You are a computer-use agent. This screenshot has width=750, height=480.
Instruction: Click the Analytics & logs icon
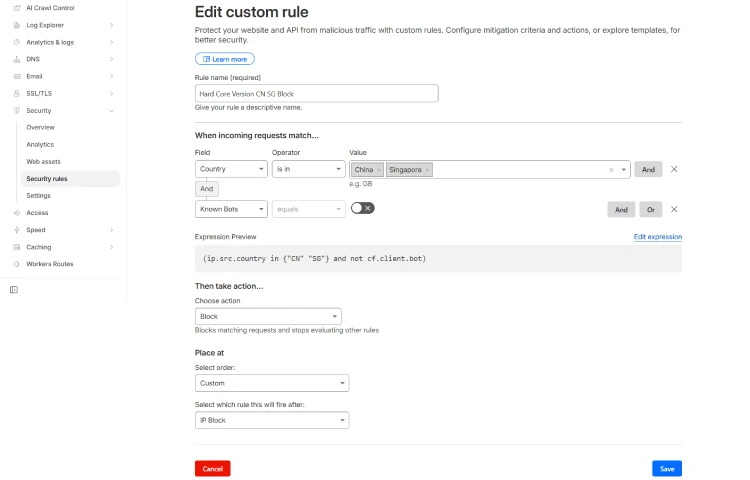[17, 43]
